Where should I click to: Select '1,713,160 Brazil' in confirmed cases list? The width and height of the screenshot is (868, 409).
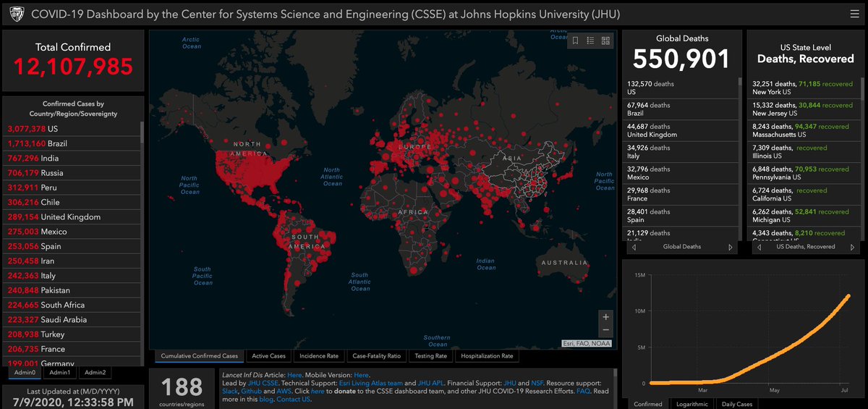(x=72, y=143)
